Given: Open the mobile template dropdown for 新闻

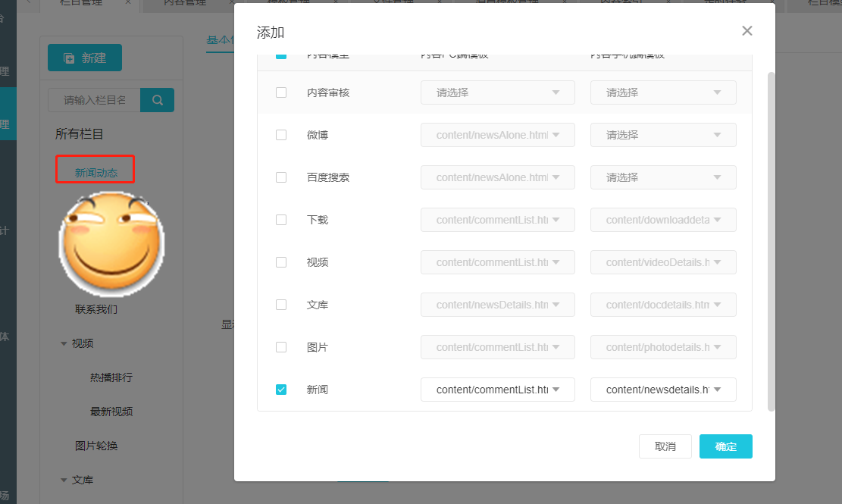Looking at the screenshot, I should (663, 390).
